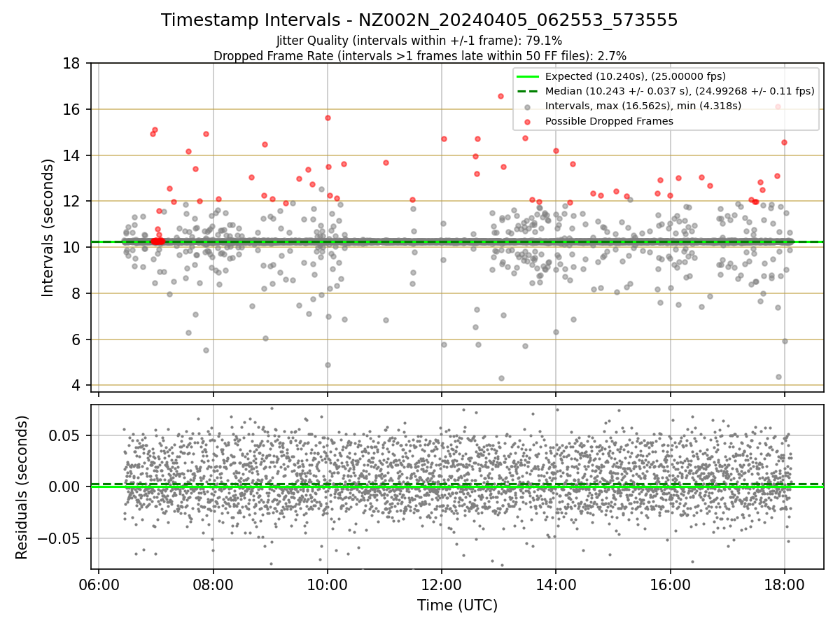Click the '08:00' x-axis tick label

(x=213, y=584)
